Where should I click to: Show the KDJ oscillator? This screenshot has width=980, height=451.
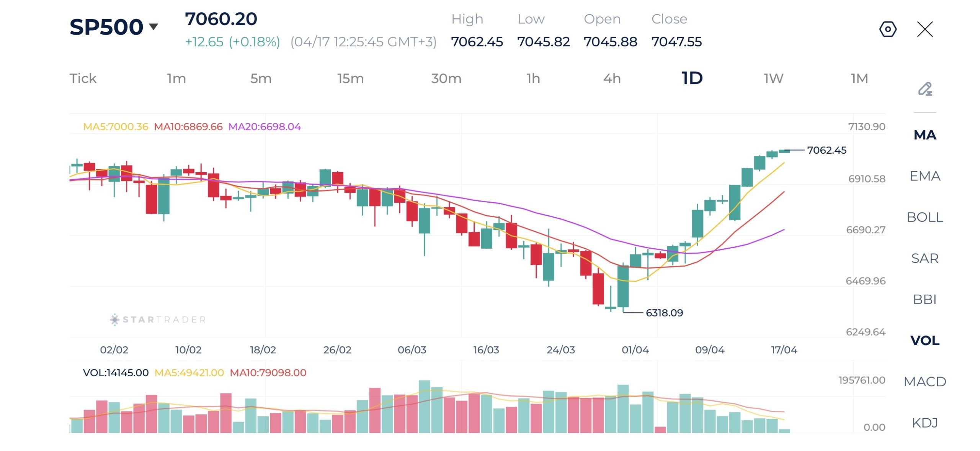point(924,423)
